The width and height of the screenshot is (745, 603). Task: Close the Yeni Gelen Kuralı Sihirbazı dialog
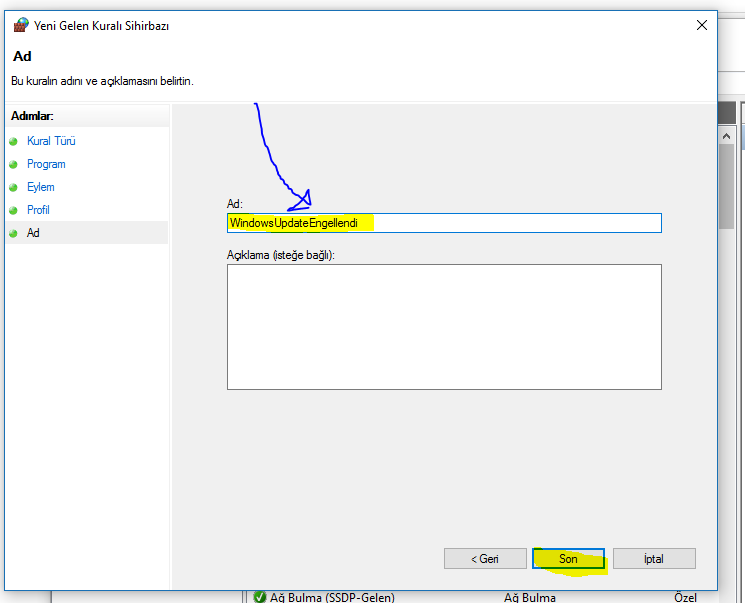tap(702, 25)
